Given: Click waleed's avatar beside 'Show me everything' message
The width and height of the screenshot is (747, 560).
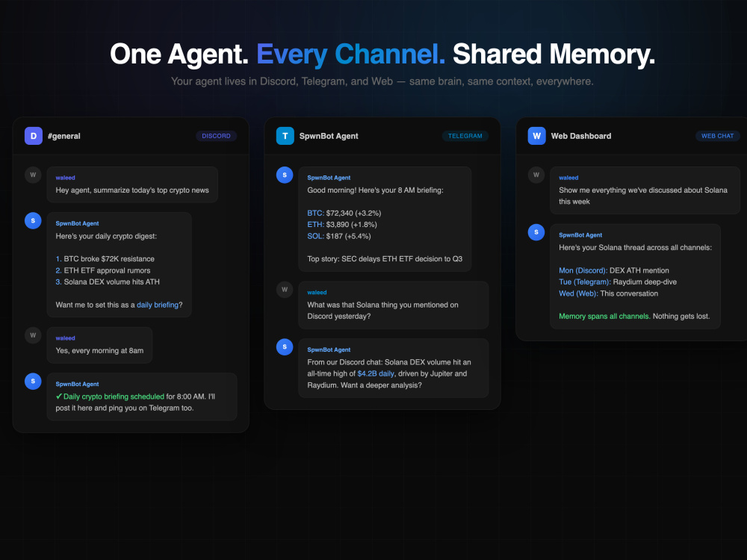Looking at the screenshot, I should click(536, 175).
